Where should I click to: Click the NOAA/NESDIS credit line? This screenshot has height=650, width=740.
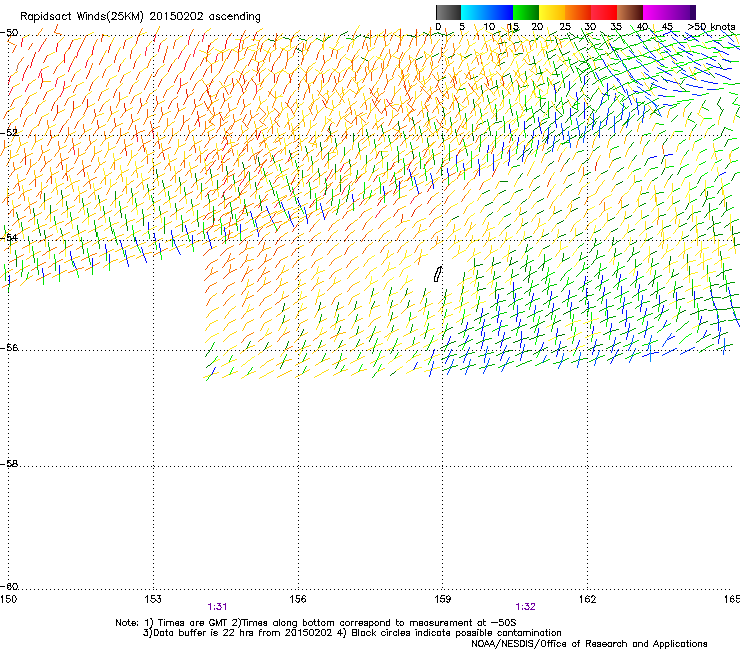(x=589, y=644)
